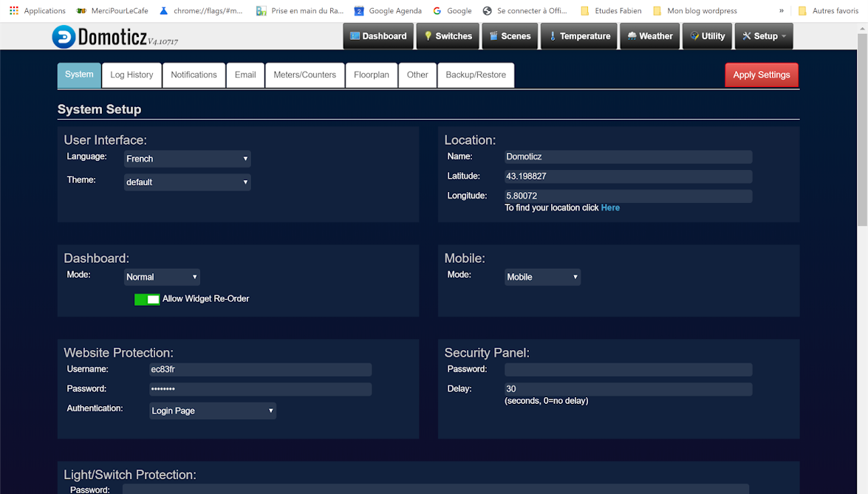Open the Applications grid in bookmarks bar
Screen dimensions: 868x494
point(37,10)
